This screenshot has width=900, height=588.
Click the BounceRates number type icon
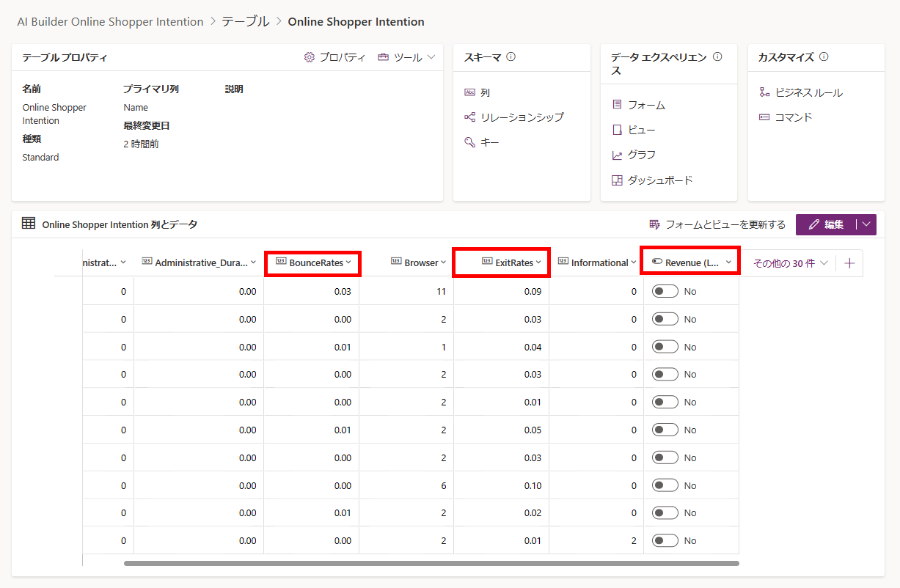281,262
